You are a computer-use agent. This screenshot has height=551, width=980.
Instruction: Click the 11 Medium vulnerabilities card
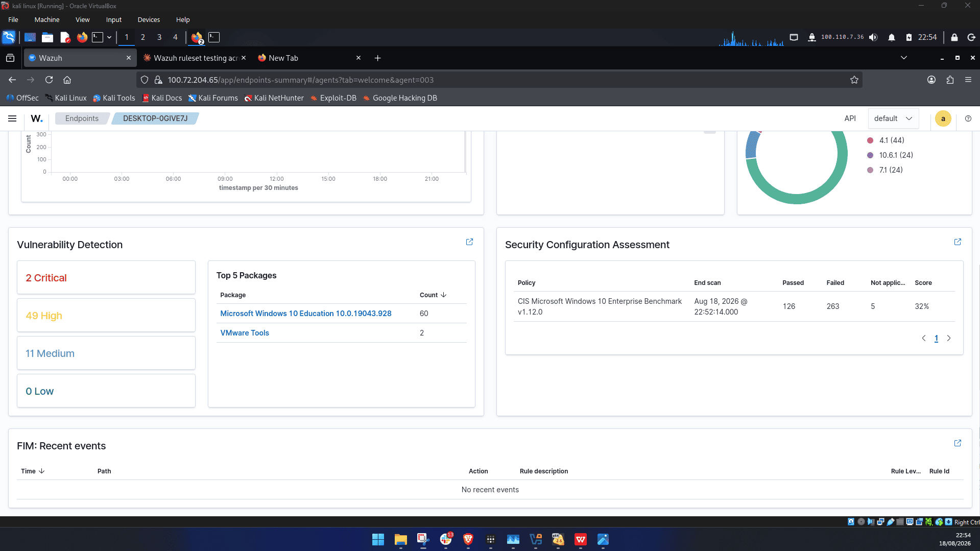pos(106,353)
